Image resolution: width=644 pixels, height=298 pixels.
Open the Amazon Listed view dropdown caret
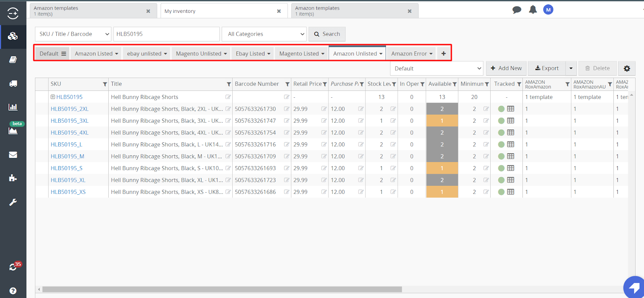117,54
